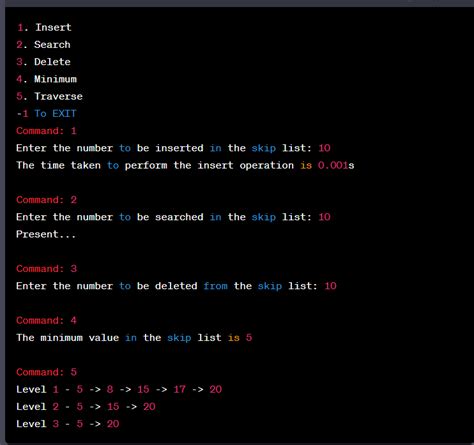This screenshot has height=445, width=474.
Task: Click the 'Level 2' traversal line
Action: (86, 407)
